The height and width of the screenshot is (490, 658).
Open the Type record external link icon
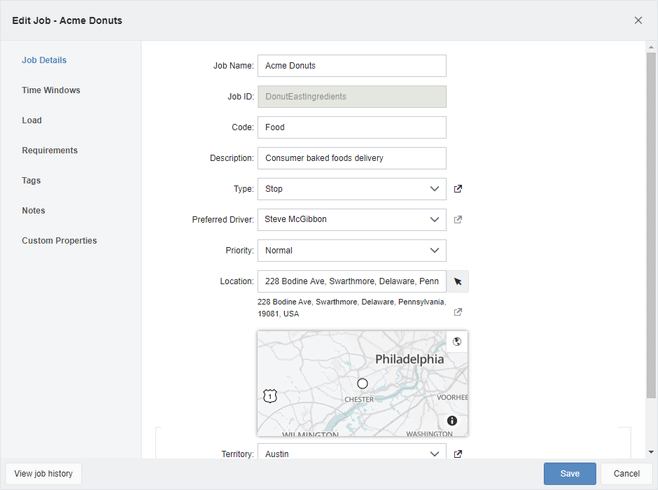[458, 189]
